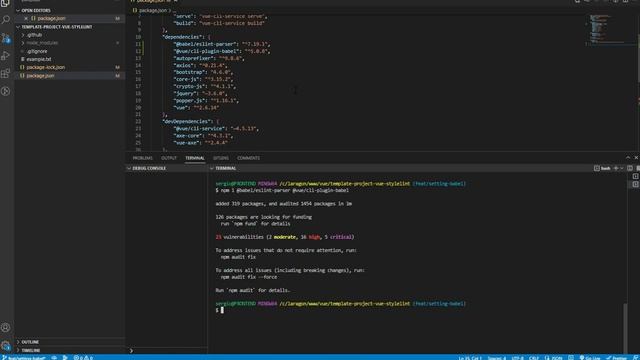This screenshot has width=640, height=360.
Task: Switch to the GITLENS panel tab
Action: [x=221, y=158]
